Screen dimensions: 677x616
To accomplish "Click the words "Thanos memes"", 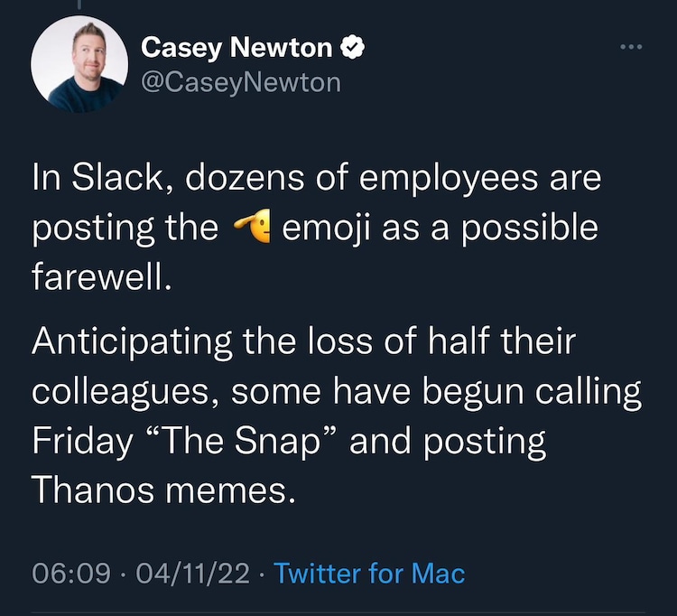I will point(164,490).
